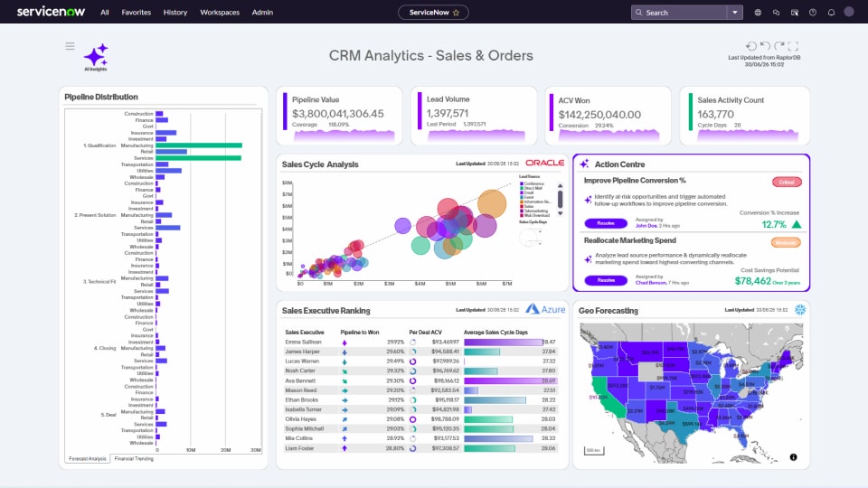
Task: Open the AI Insights sparkle icon
Action: click(x=96, y=55)
